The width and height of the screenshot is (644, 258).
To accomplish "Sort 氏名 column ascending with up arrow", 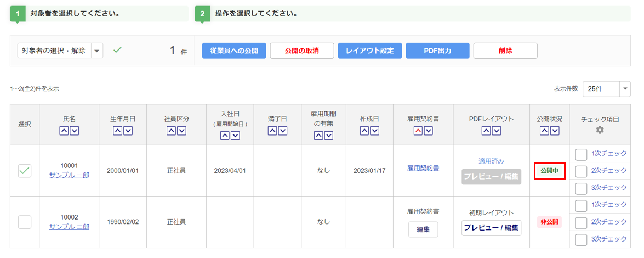I will pyautogui.click(x=64, y=131).
